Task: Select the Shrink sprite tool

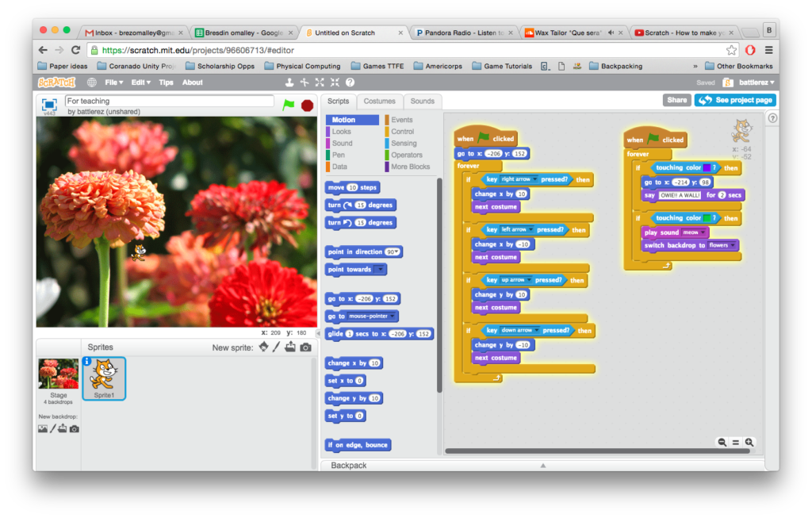Action: 335,82
